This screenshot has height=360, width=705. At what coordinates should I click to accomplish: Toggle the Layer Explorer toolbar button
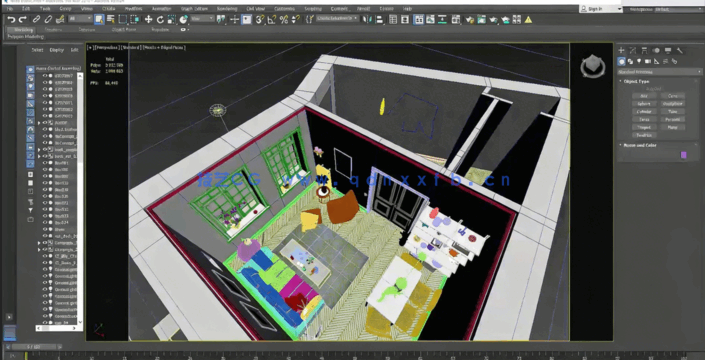tap(405, 19)
